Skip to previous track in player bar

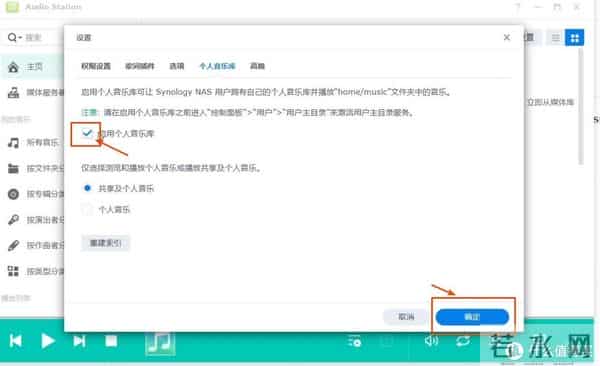[16, 341]
